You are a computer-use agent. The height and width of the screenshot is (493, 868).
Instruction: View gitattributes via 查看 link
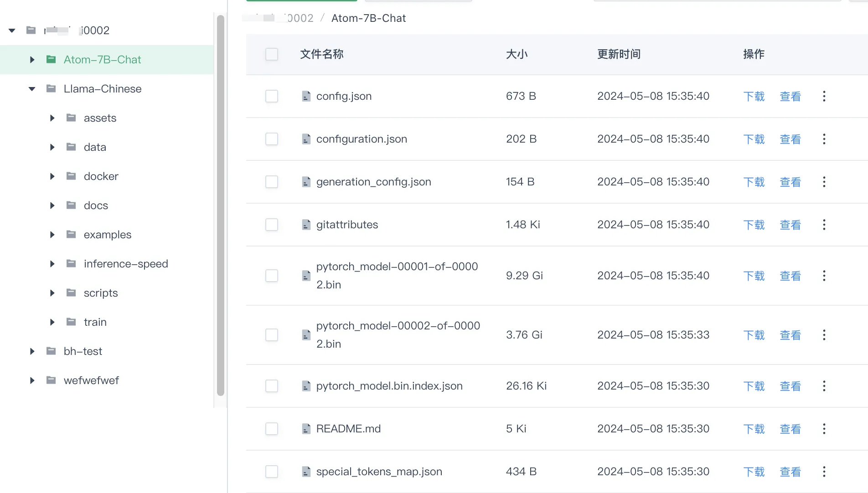click(790, 225)
